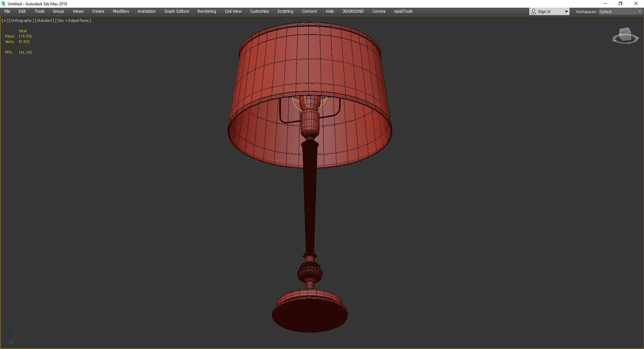The image size is (644, 349).
Task: Open the Rendering menu
Action: 207,11
